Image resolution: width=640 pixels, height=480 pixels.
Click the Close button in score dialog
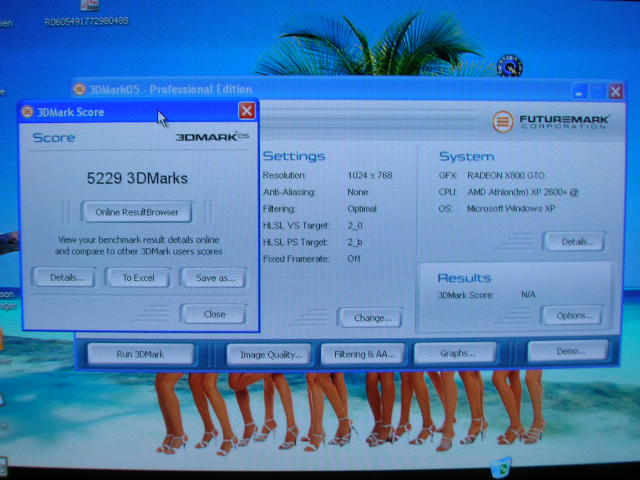coord(214,314)
